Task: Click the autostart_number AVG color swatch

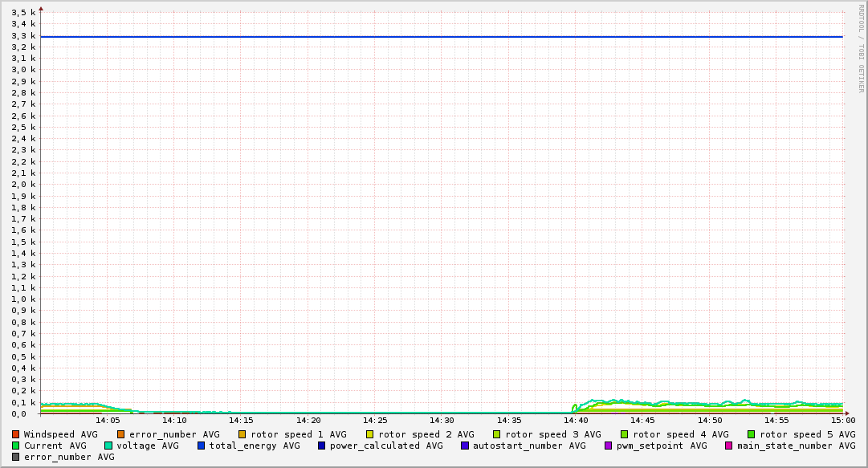Action: [465, 446]
